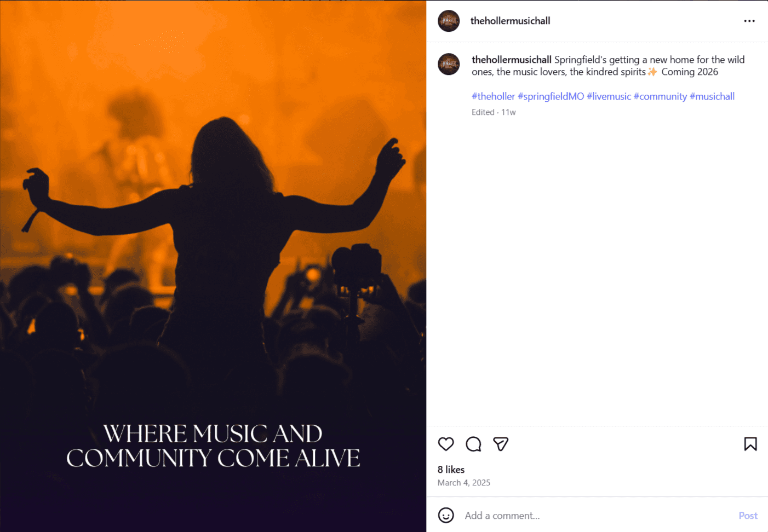The image size is (768, 532).
Task: Open the #livemusic hashtag
Action: pyautogui.click(x=609, y=96)
